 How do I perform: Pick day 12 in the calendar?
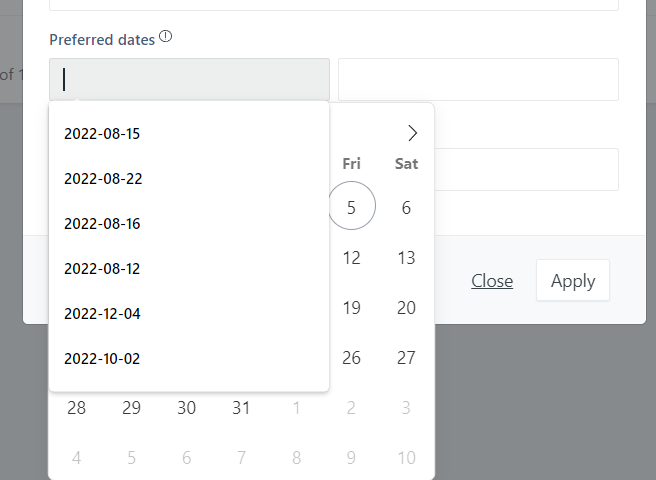pos(351,258)
